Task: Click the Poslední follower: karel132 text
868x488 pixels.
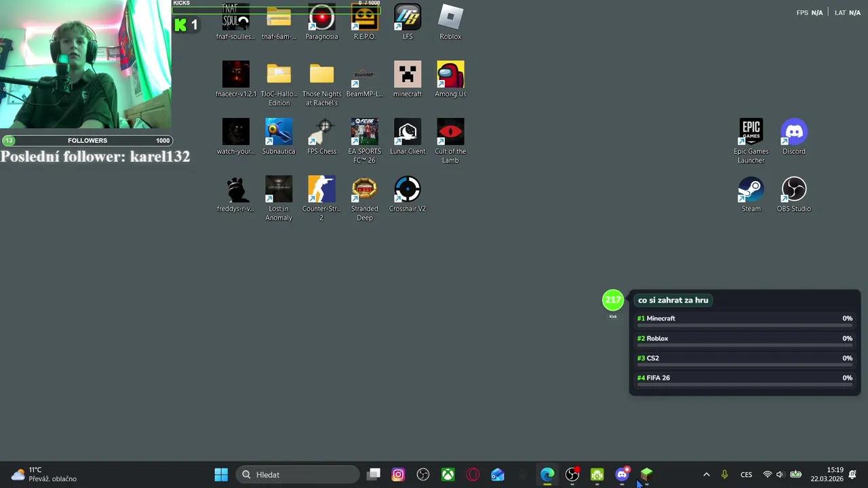Action: click(95, 157)
